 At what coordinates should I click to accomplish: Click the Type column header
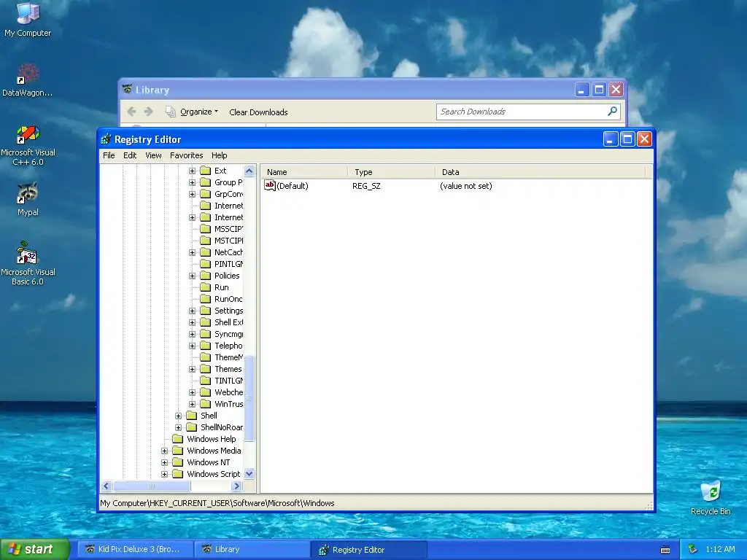coord(391,172)
